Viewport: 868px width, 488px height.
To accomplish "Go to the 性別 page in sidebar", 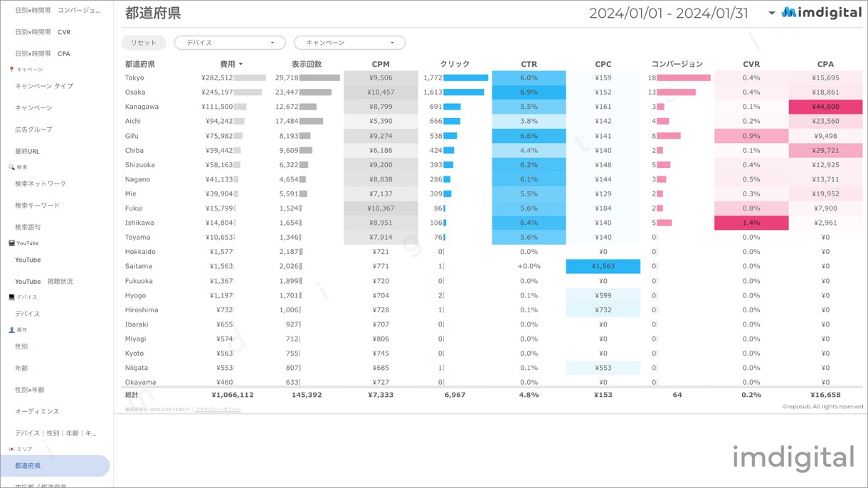I will (21, 346).
